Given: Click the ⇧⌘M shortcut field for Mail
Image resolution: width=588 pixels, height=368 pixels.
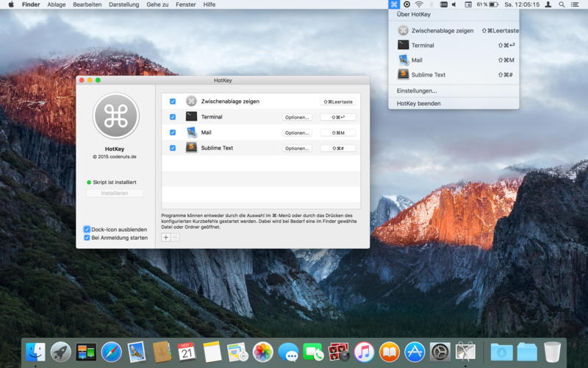Looking at the screenshot, I should (338, 132).
